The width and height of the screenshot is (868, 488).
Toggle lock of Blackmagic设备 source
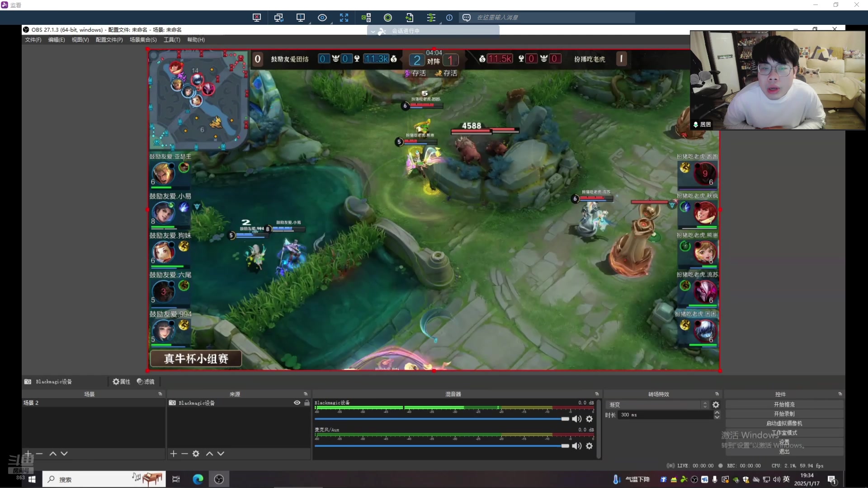[307, 403]
